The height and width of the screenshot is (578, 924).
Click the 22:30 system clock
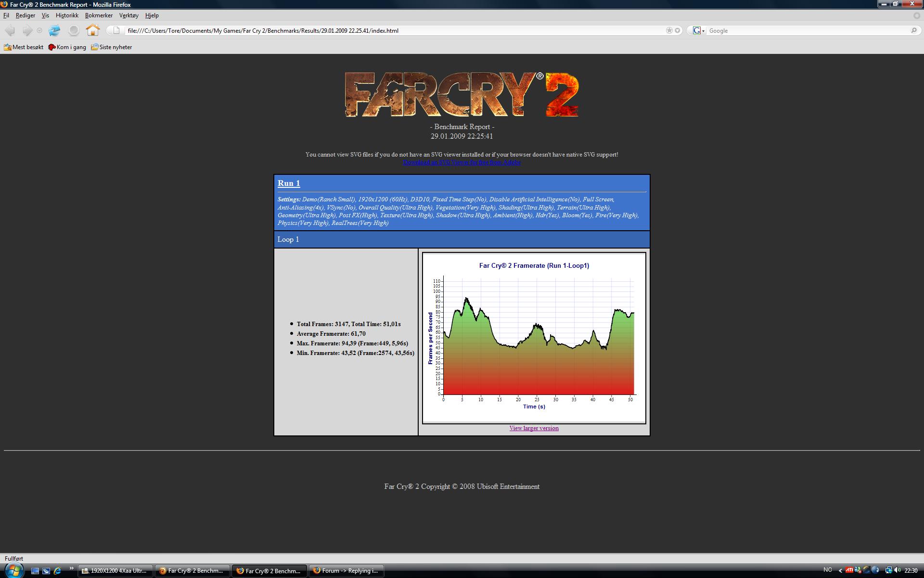pos(911,570)
